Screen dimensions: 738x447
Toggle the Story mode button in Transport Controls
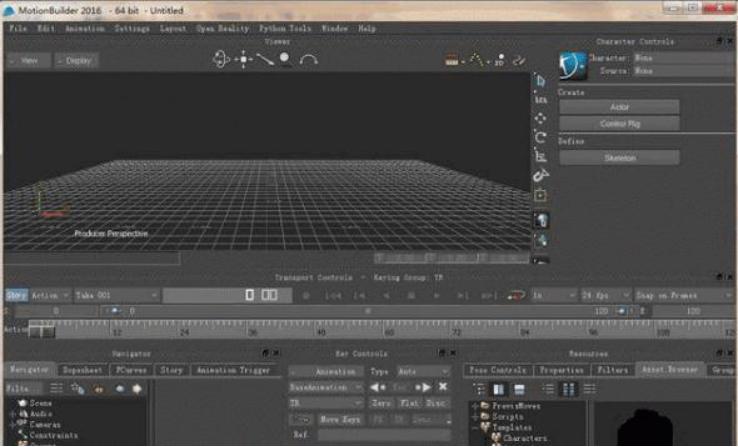point(16,296)
